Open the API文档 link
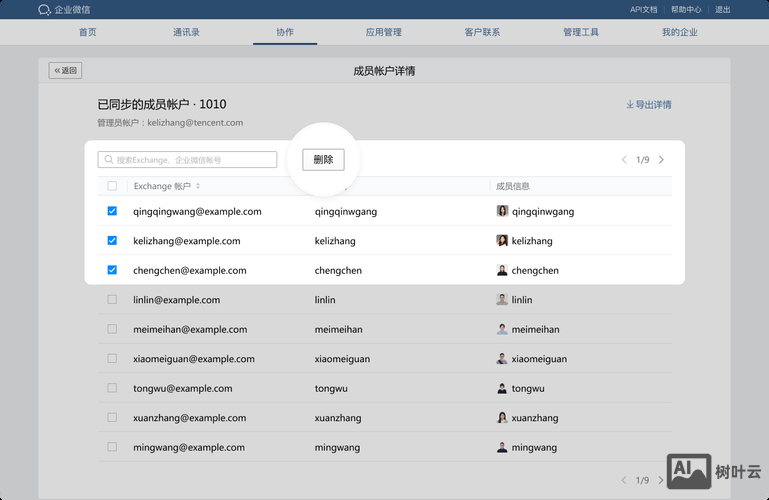 click(643, 10)
